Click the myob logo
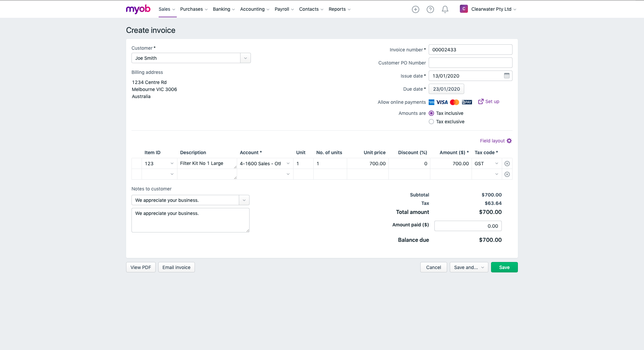Image resolution: width=644 pixels, height=350 pixels. pyautogui.click(x=138, y=9)
